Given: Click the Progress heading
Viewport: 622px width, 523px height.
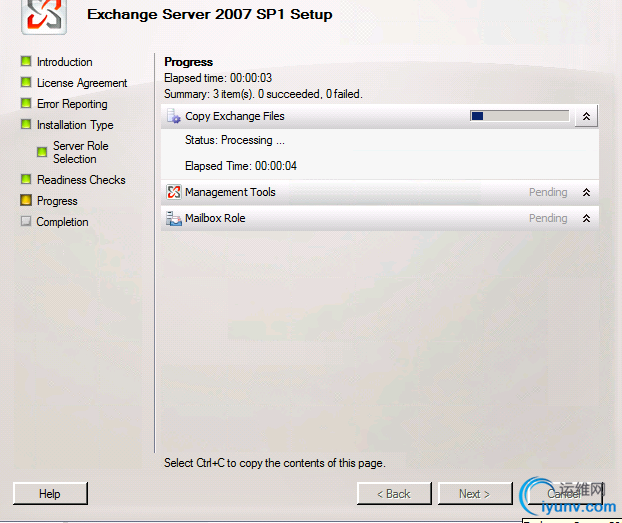Looking at the screenshot, I should [188, 62].
